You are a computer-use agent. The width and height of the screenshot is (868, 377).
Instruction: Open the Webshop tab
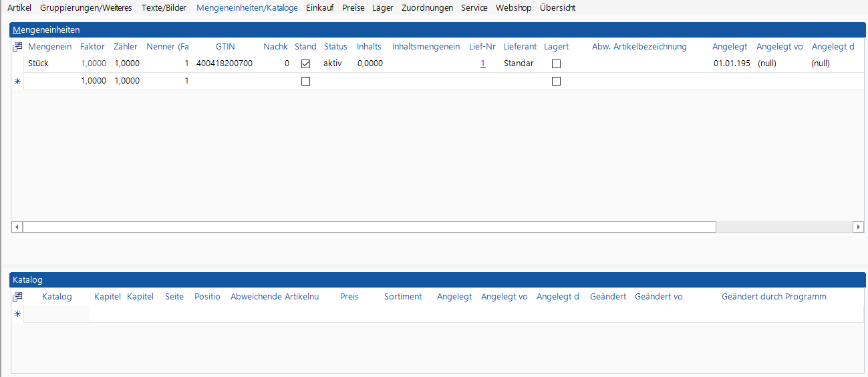513,8
